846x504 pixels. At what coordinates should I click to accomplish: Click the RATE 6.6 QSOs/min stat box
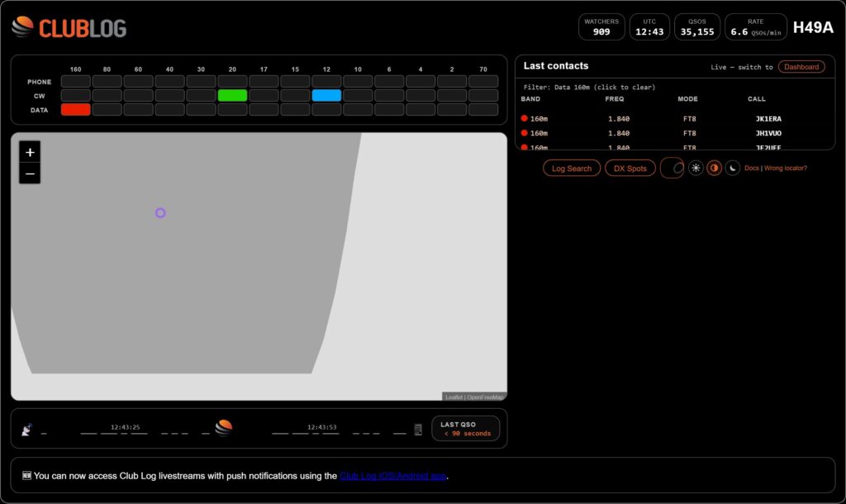[x=755, y=27]
